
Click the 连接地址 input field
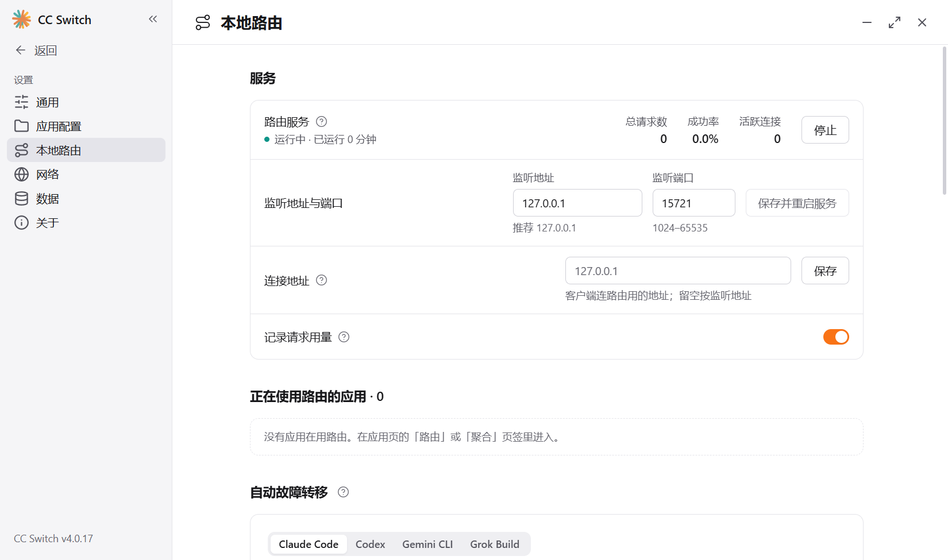pos(678,271)
